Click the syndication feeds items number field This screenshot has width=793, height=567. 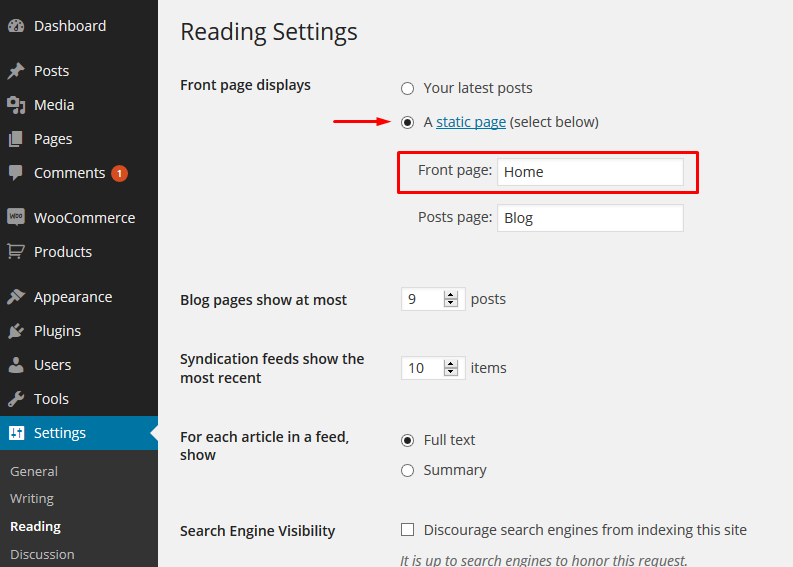[421, 368]
